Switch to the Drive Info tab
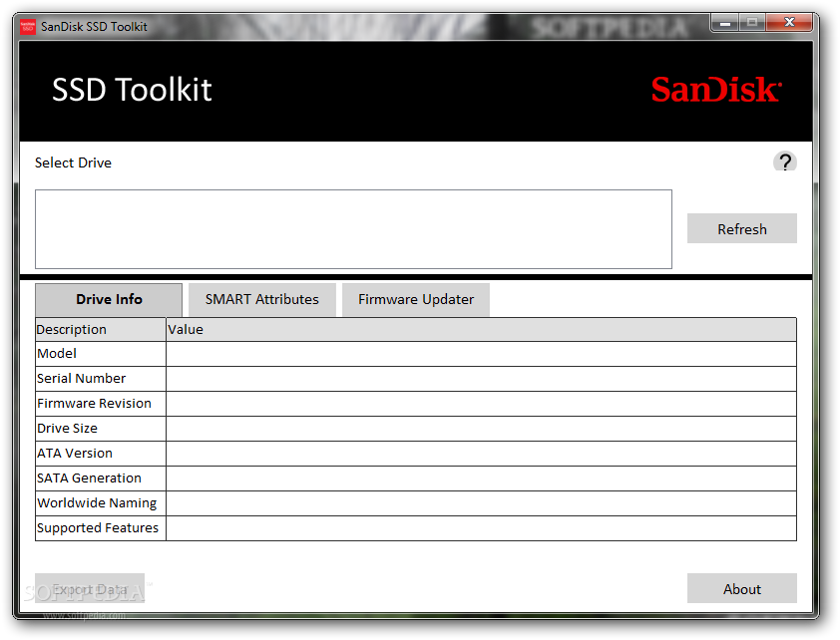This screenshot has width=840, height=640. tap(109, 300)
